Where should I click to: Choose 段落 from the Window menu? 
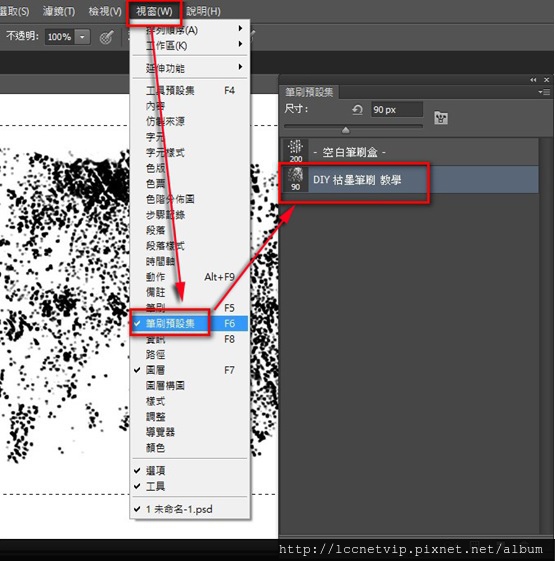[190, 230]
